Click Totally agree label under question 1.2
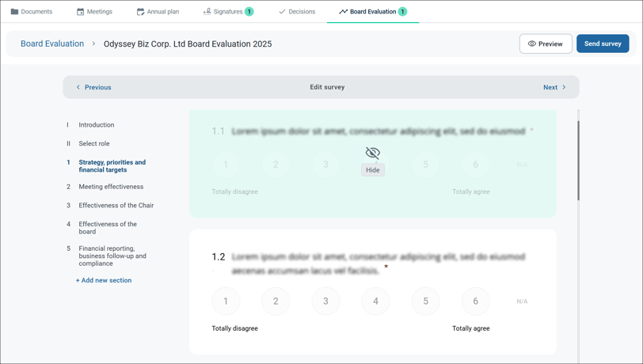Image resolution: width=643 pixels, height=364 pixels. 470,328
